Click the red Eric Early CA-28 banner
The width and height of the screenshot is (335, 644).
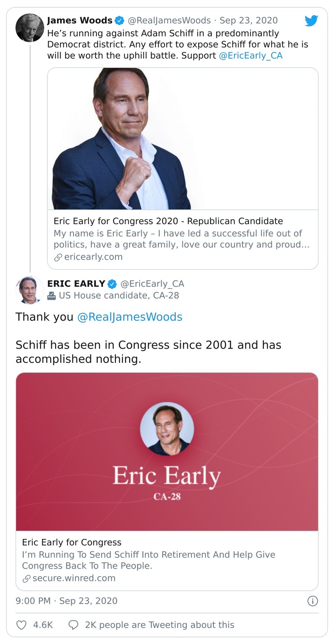click(x=167, y=452)
